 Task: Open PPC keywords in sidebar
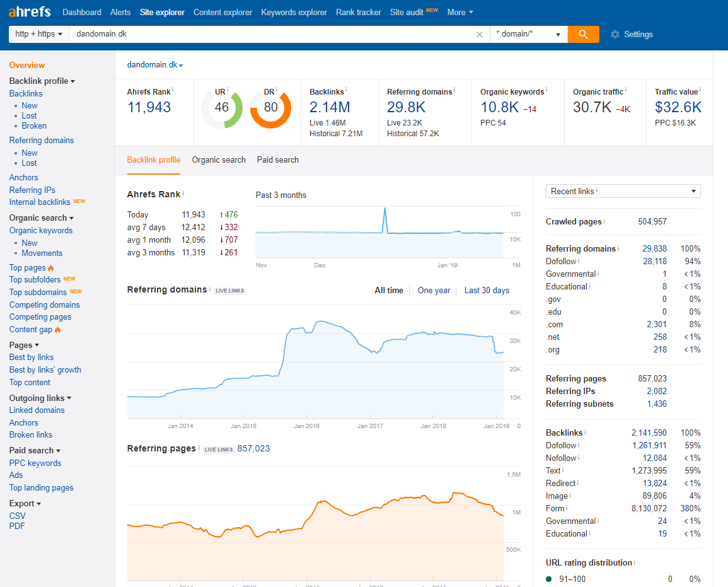click(35, 463)
